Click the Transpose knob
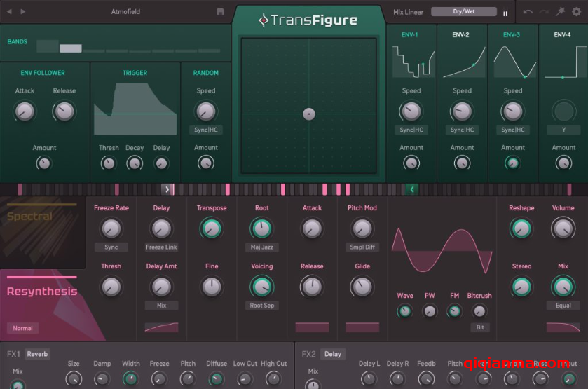Viewport: 588px width, 389px height. [212, 228]
